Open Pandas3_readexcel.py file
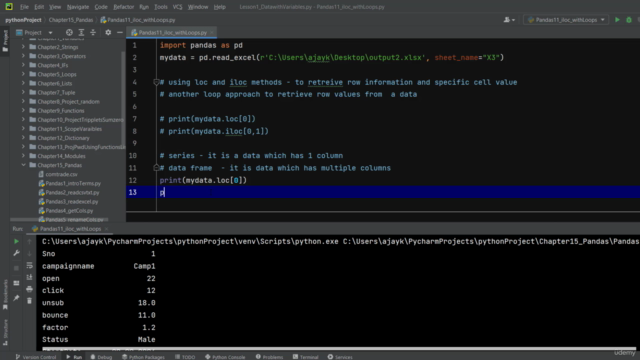The width and height of the screenshot is (640, 360). pyautogui.click(x=72, y=202)
